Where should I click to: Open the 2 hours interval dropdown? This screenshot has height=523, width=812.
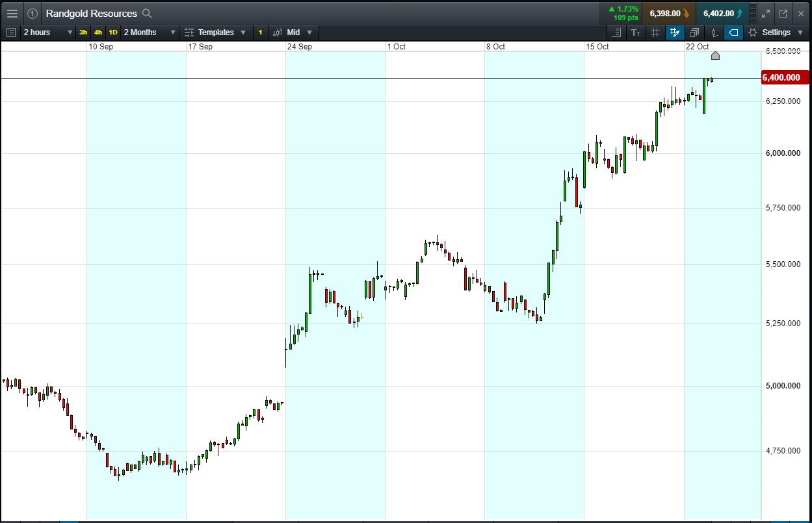tap(48, 32)
